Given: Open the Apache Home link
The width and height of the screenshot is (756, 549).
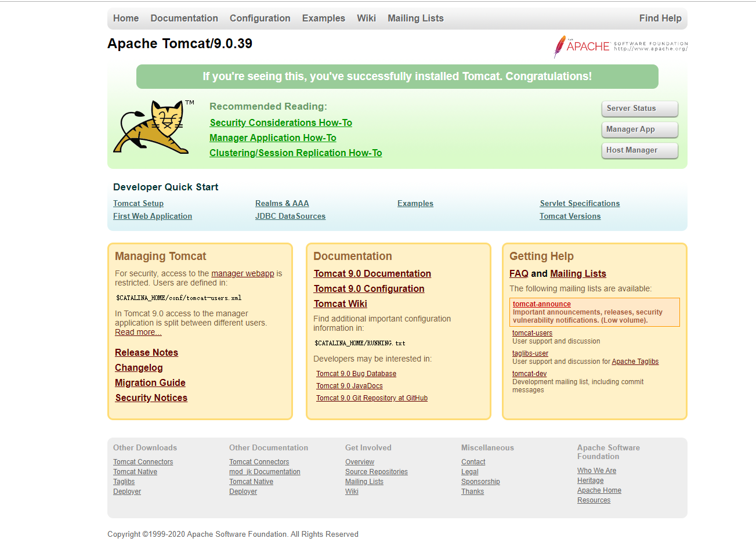Looking at the screenshot, I should [599, 490].
